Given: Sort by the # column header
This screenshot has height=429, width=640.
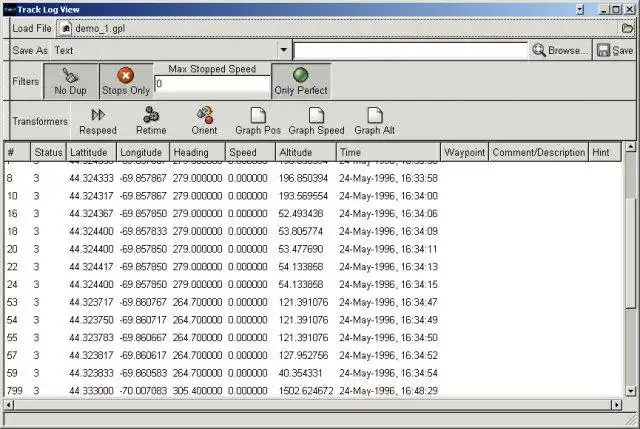Looking at the screenshot, I should [x=17, y=152].
